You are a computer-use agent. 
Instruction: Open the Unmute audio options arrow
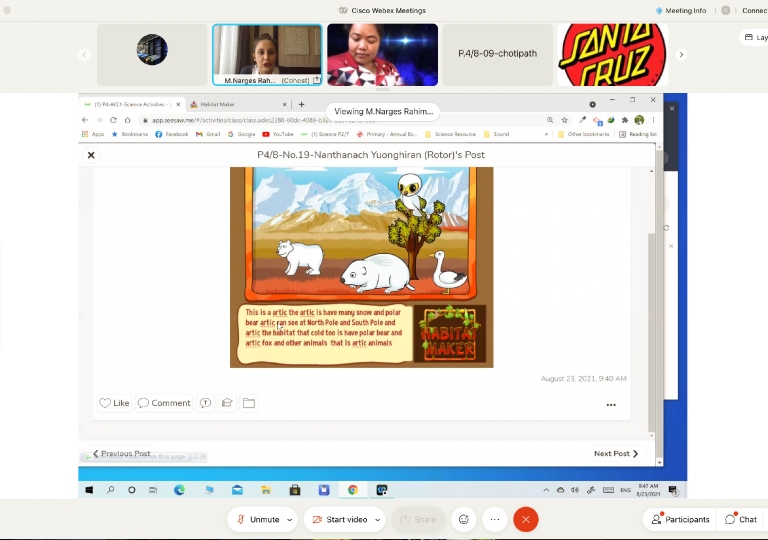(x=289, y=519)
